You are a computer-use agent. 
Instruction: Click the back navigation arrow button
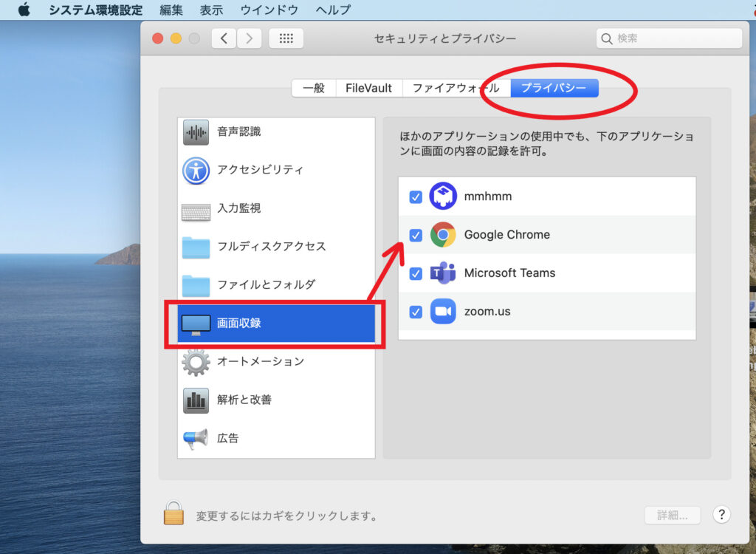pos(224,38)
